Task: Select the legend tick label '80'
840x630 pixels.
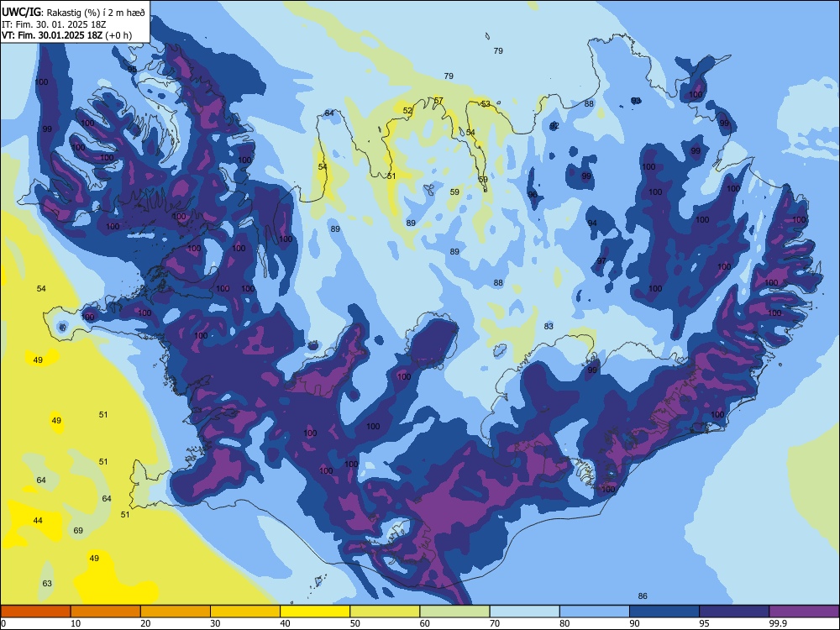Action: coord(564,623)
